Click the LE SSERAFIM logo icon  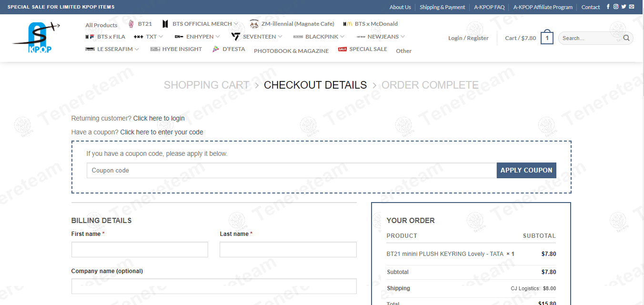90,49
